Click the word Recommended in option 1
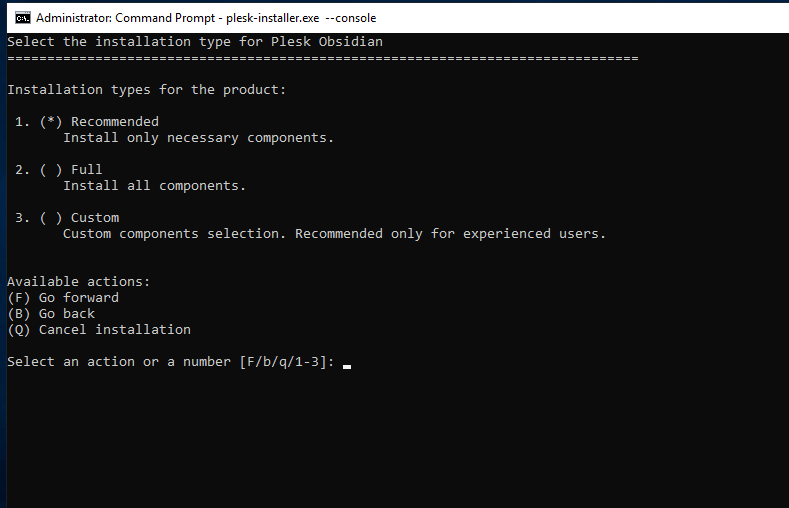Screen dimensions: 789x508 pyautogui.click(x=115, y=122)
